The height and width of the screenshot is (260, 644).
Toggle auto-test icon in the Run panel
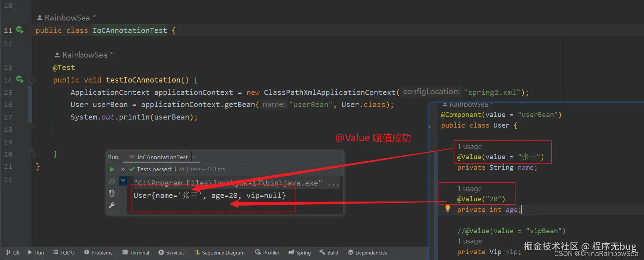click(x=112, y=193)
